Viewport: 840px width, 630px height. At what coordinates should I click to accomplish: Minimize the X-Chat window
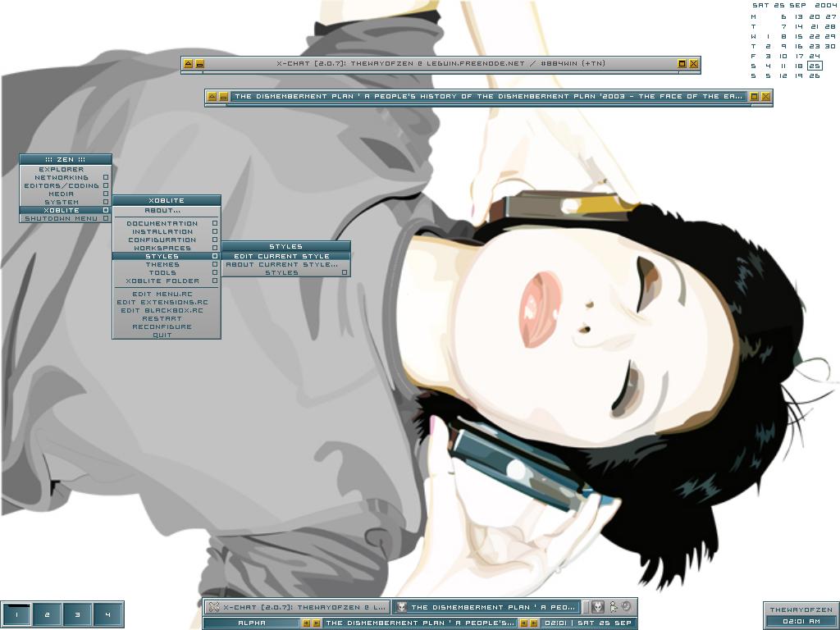point(199,64)
